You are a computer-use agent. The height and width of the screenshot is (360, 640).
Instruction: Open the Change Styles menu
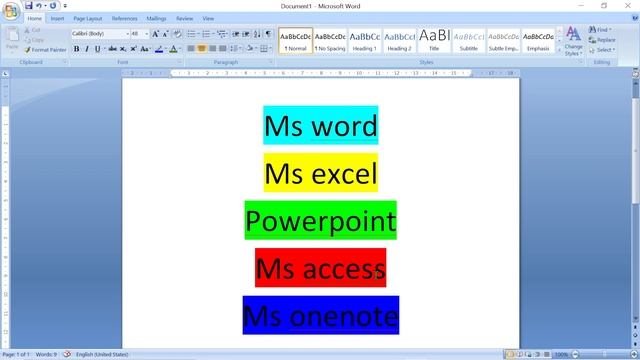[573, 41]
